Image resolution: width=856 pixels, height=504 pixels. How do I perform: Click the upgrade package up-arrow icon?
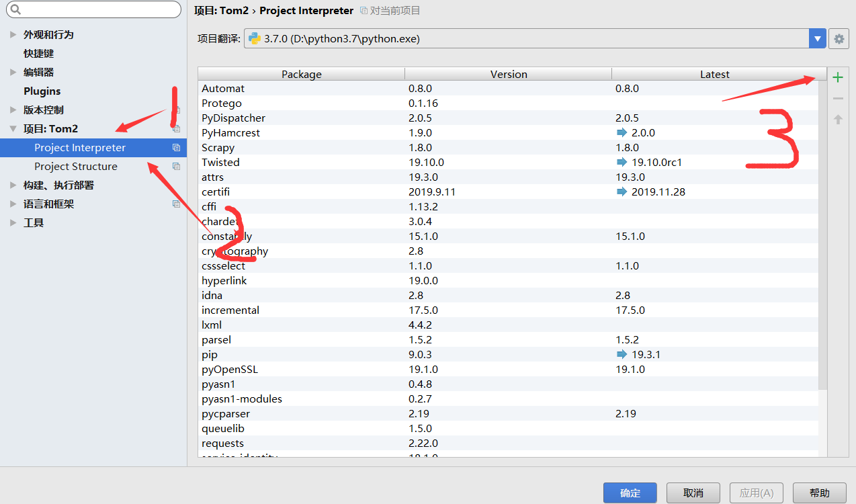pyautogui.click(x=837, y=120)
